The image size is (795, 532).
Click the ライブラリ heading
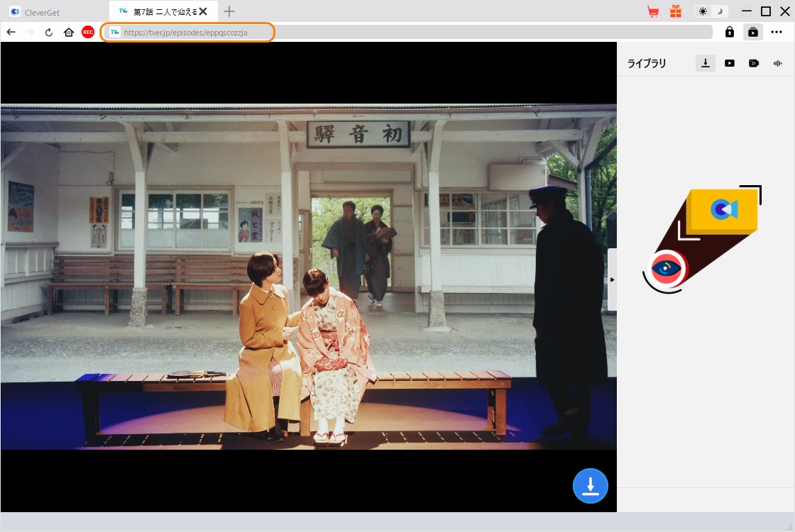coord(647,63)
